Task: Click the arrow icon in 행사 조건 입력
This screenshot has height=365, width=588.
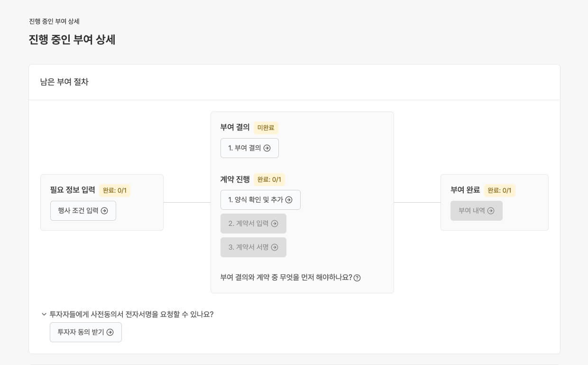Action: coord(104,211)
